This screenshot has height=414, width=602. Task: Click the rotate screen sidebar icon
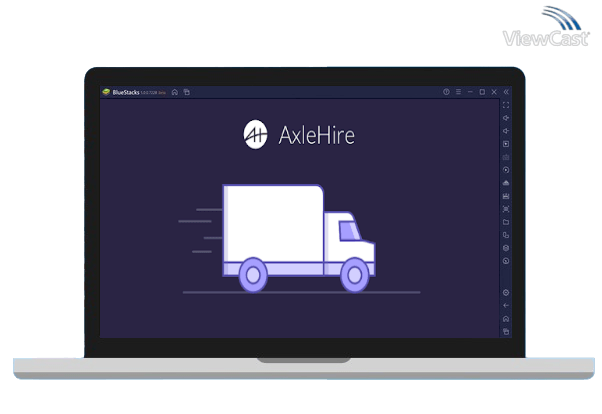pyautogui.click(x=506, y=235)
